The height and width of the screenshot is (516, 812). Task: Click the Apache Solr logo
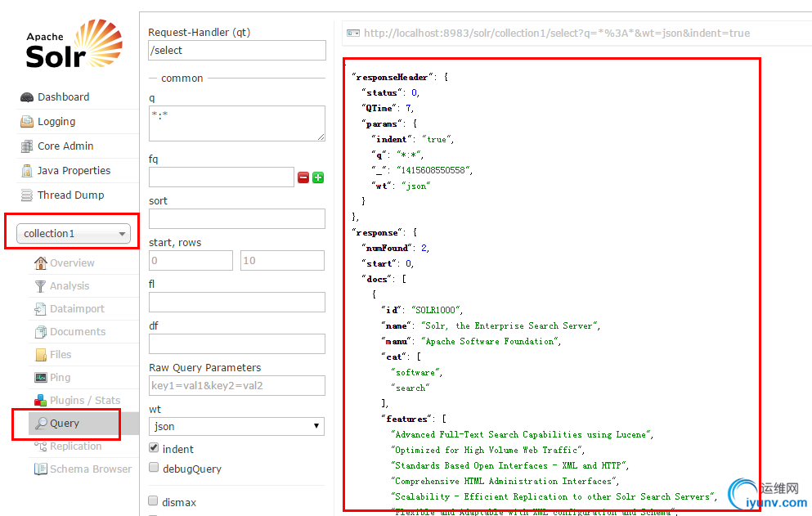tap(74, 44)
